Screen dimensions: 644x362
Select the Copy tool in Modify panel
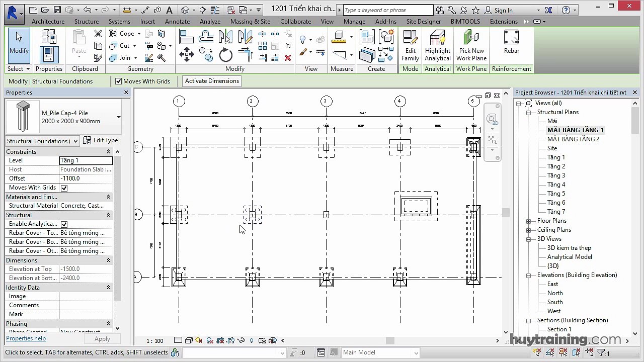pos(206,54)
